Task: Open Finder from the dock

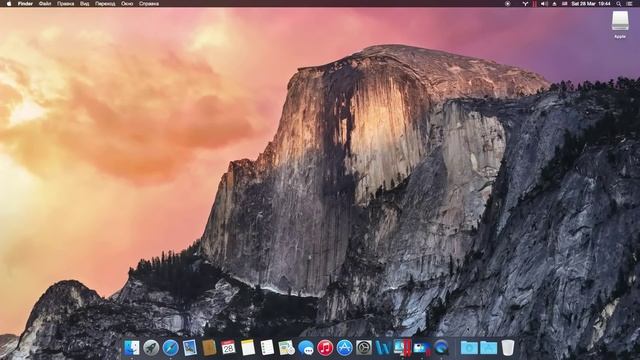Action: [131, 348]
